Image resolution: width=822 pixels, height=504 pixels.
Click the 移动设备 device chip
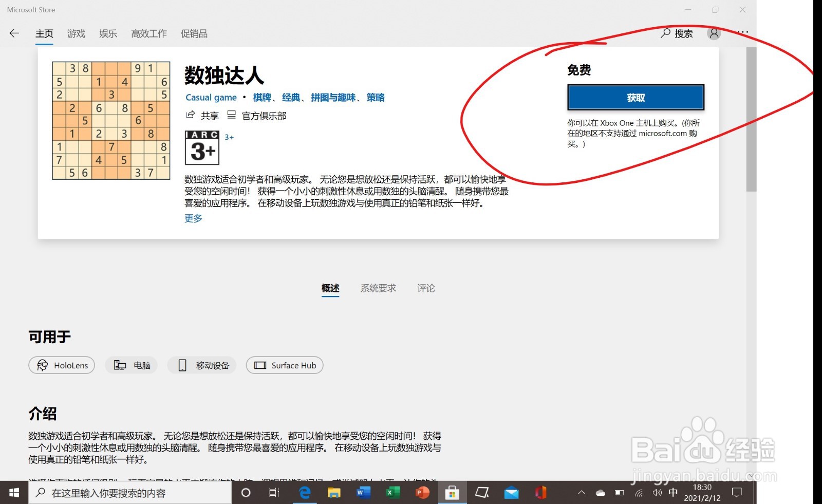coord(202,365)
